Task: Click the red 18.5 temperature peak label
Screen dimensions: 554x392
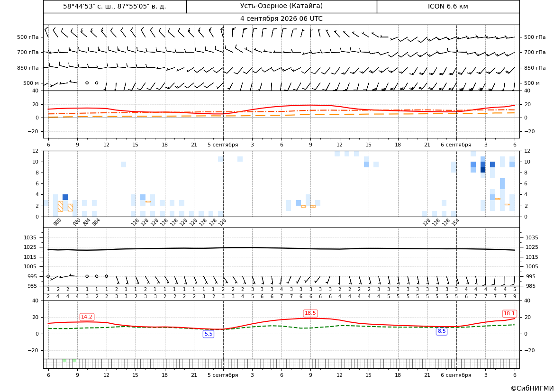Action: (310, 313)
